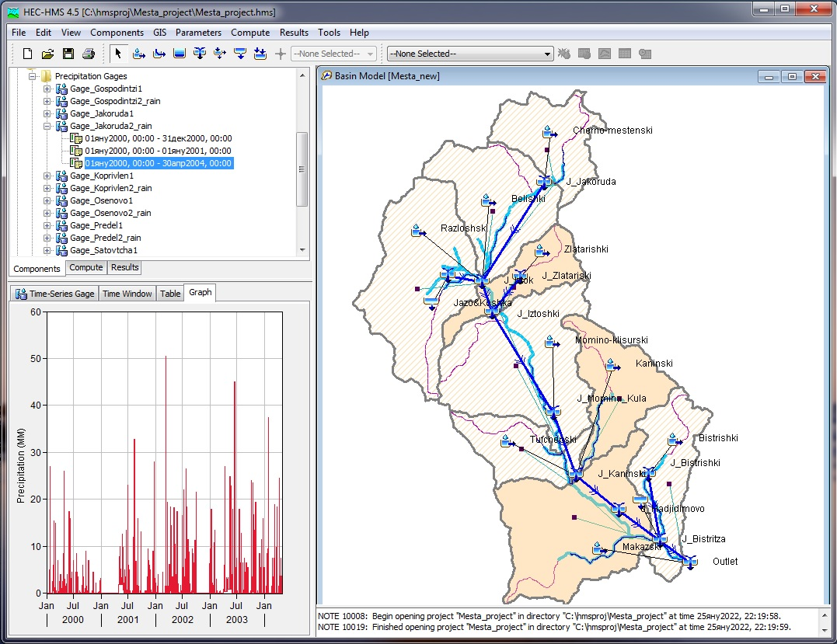Pick the Diversion Creation tool
Screen dimensions: 837x644
tap(220, 54)
